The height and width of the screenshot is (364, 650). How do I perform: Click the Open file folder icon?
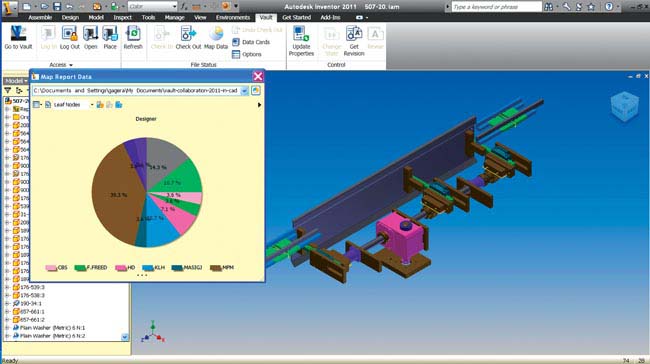[x=44, y=6]
